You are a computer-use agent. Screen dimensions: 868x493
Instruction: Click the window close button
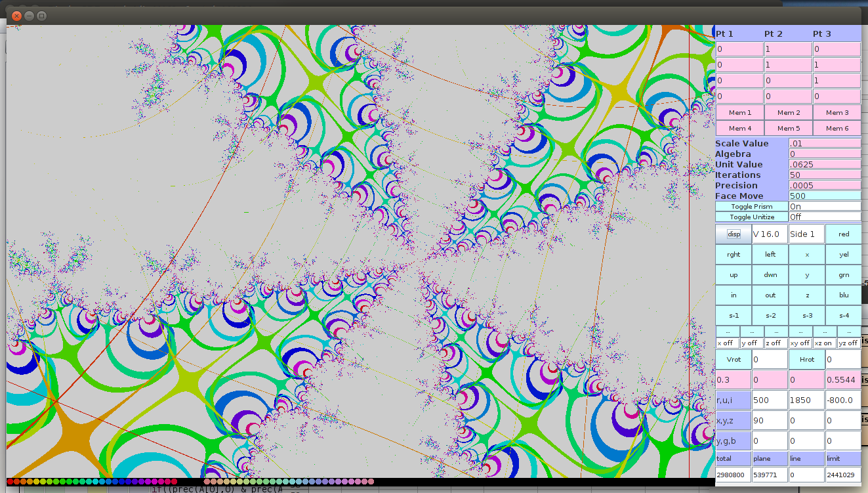[17, 15]
